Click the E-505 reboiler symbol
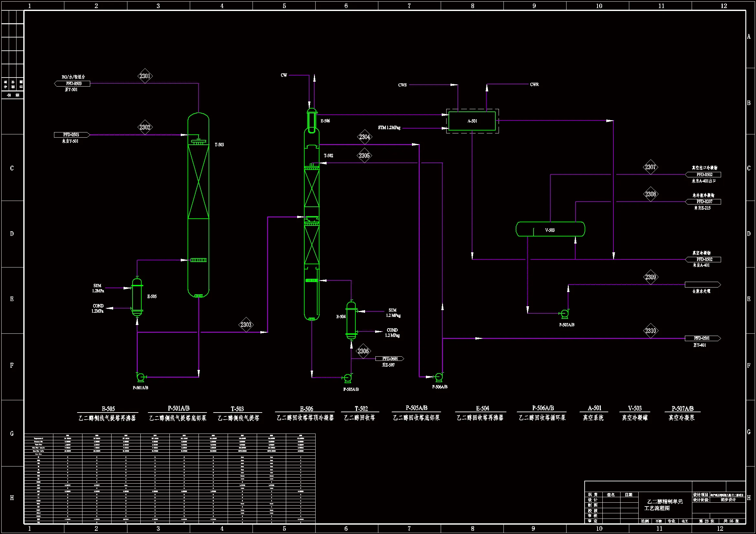 (137, 297)
